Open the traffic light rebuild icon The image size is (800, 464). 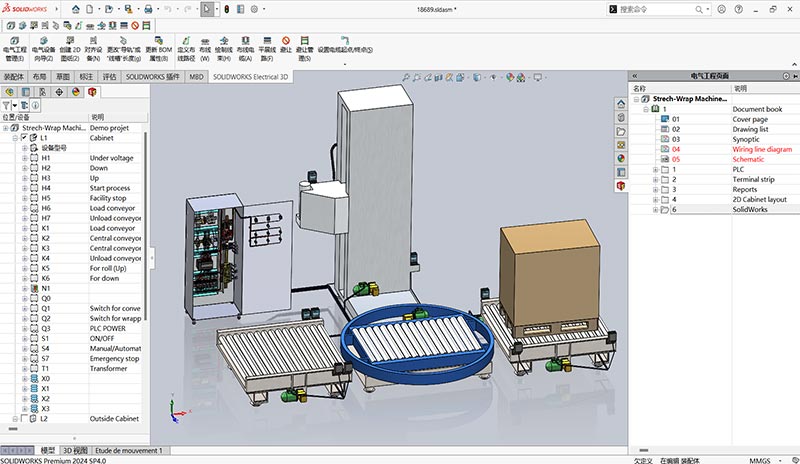click(227, 9)
